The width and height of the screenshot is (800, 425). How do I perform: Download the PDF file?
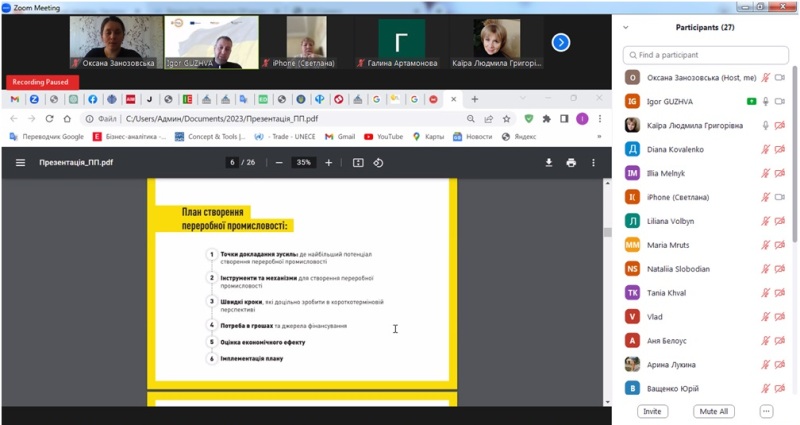tap(549, 163)
